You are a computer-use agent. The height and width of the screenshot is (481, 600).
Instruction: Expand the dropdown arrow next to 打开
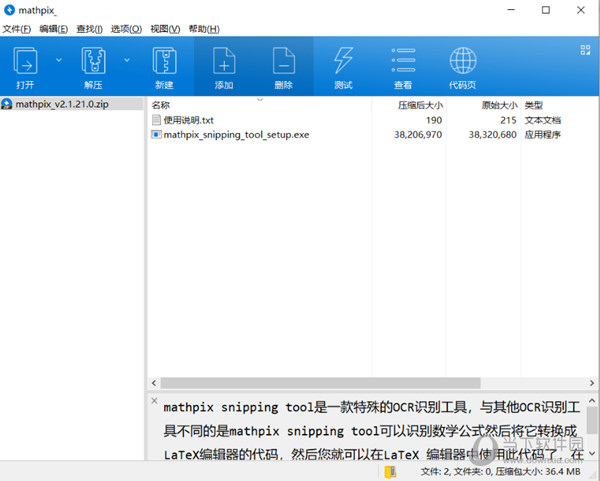coord(59,60)
